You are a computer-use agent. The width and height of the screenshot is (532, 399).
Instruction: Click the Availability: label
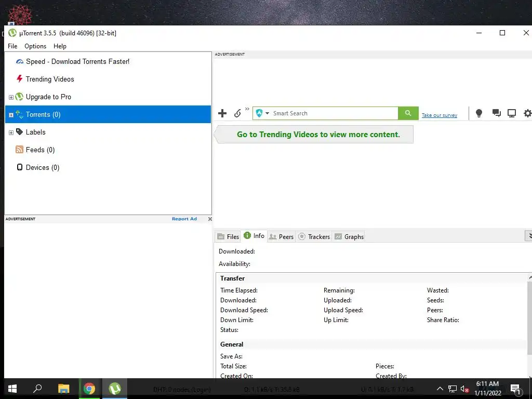[234, 264]
